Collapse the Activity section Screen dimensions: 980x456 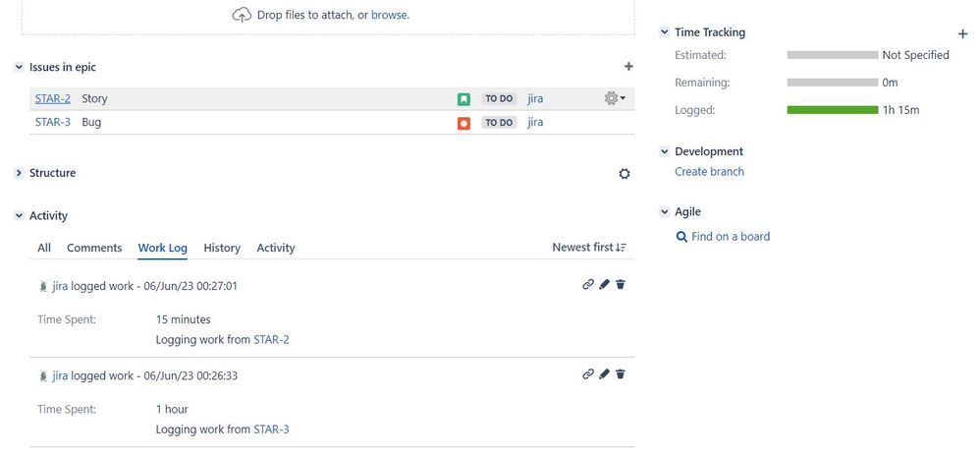[19, 215]
